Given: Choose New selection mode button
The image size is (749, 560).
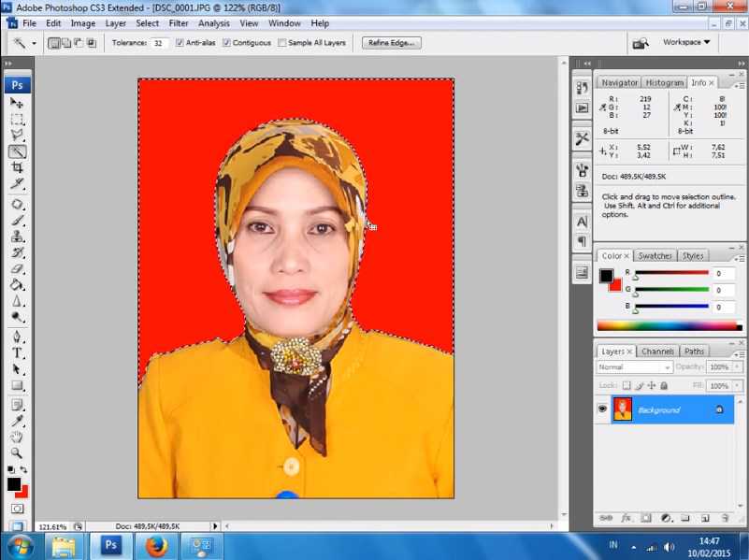Looking at the screenshot, I should (x=54, y=43).
